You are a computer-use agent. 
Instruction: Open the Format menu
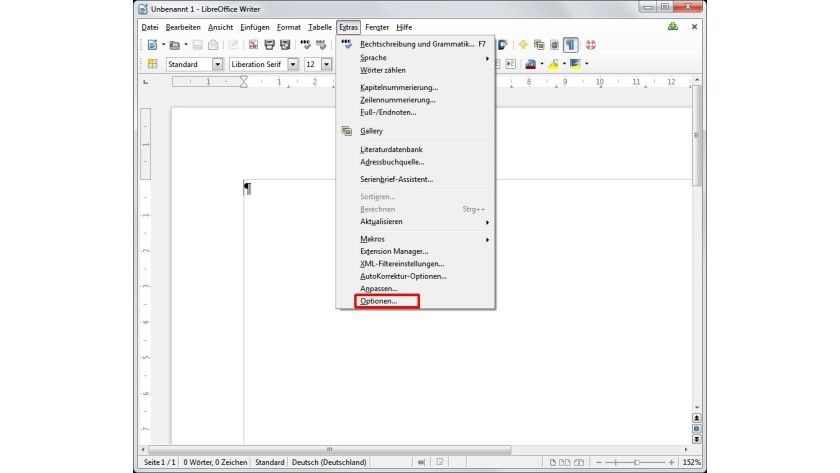pyautogui.click(x=289, y=27)
